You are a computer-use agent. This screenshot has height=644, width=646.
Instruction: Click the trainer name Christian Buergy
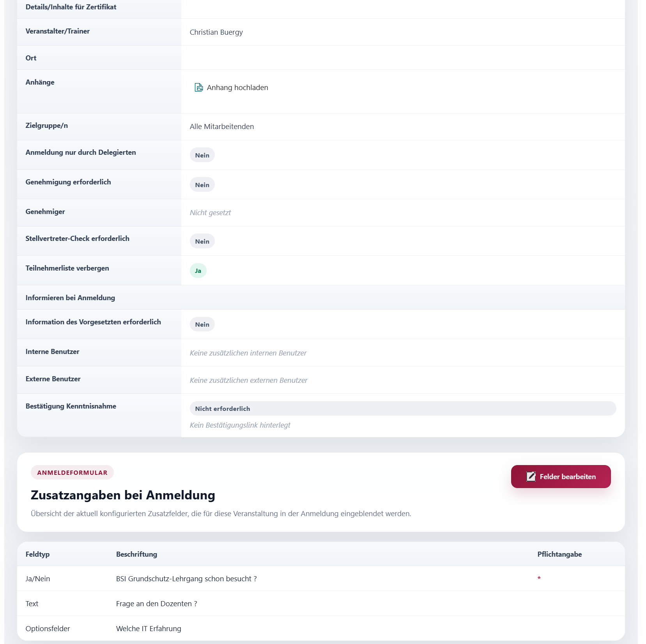pos(216,32)
